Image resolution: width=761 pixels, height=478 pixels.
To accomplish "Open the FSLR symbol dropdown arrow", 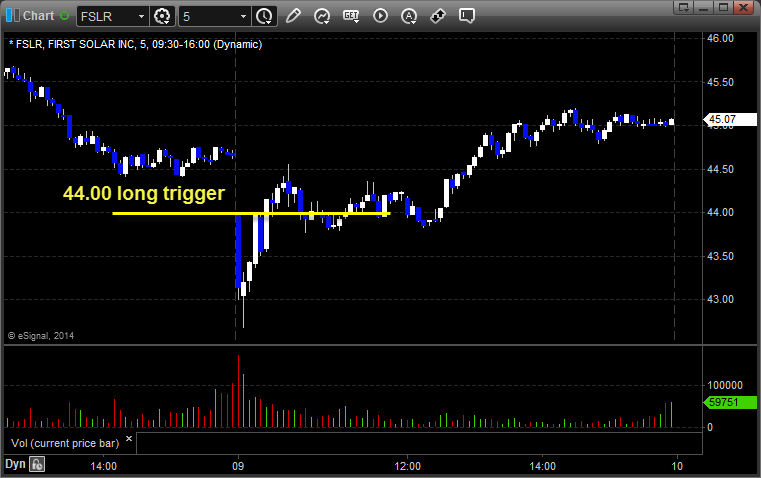I will click(x=141, y=16).
